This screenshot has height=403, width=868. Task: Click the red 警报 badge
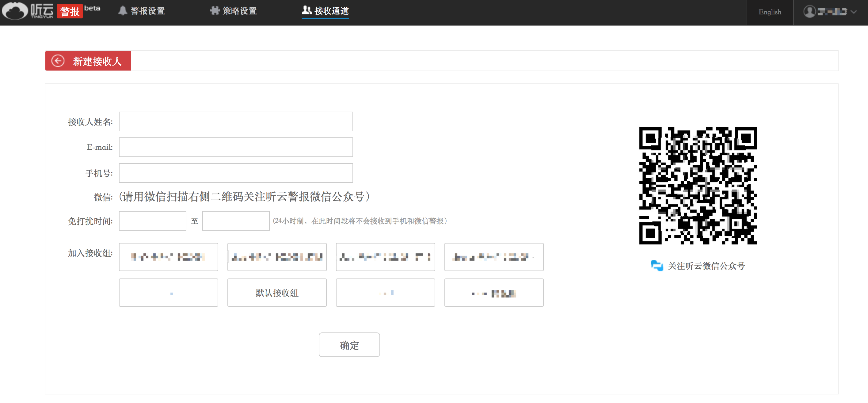coord(70,11)
